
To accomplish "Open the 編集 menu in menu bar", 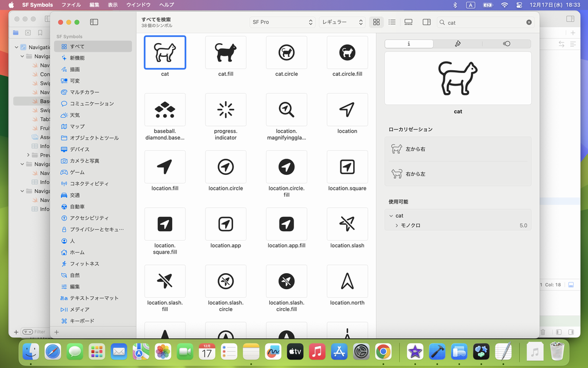I will tap(94, 5).
